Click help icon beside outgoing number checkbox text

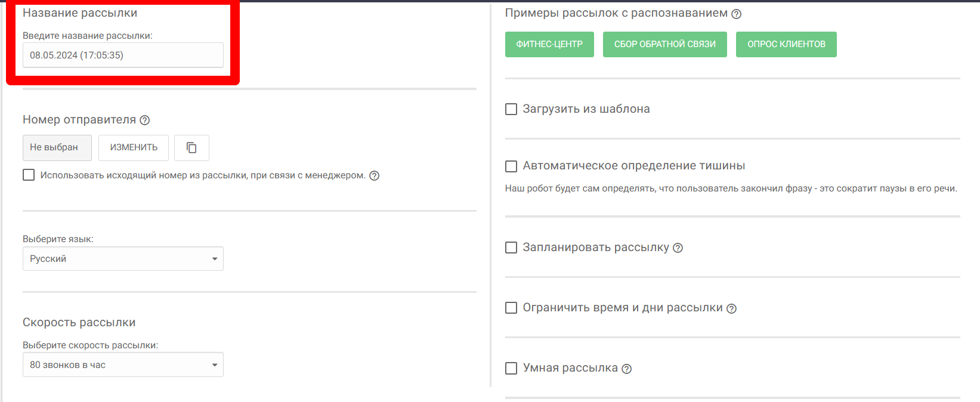[374, 175]
